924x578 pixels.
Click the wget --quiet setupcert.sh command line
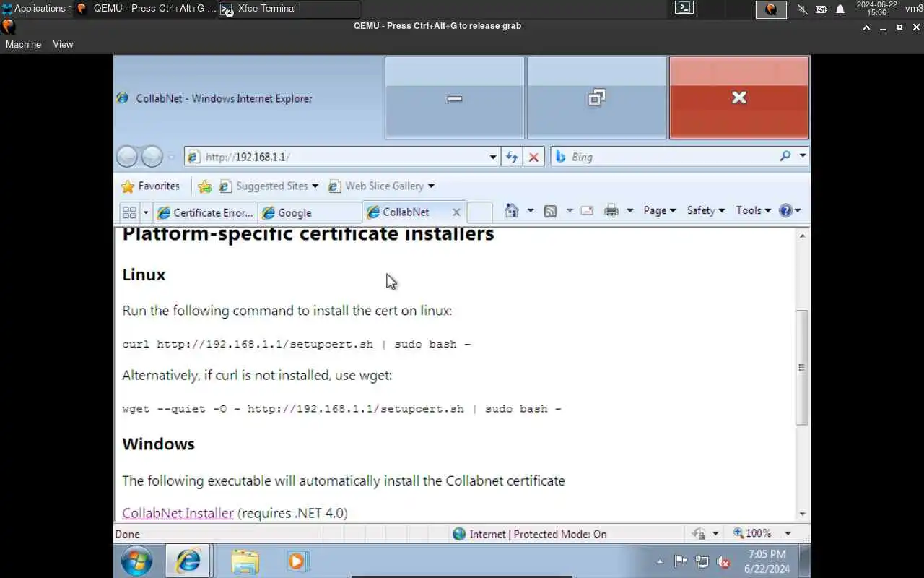click(341, 408)
